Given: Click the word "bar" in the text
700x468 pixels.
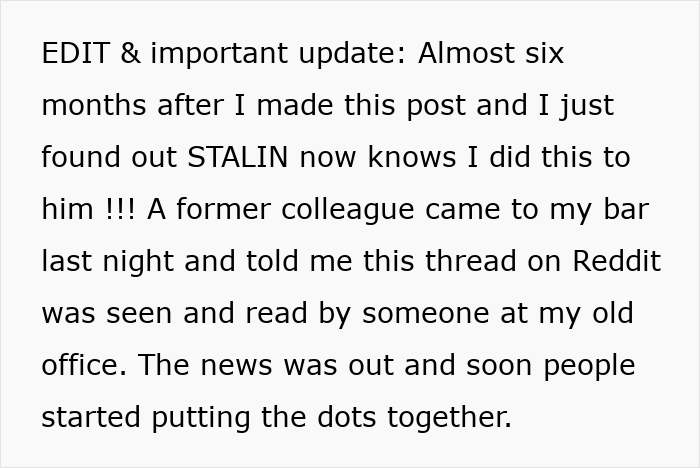Looking at the screenshot, I should click(627, 209).
